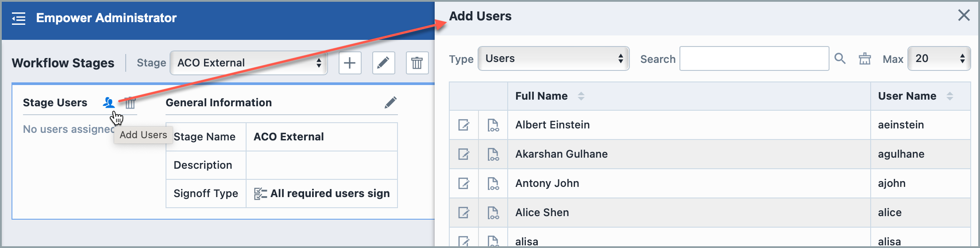Open the document icon for Akarshan Gulhane
The width and height of the screenshot is (980, 248).
click(493, 154)
